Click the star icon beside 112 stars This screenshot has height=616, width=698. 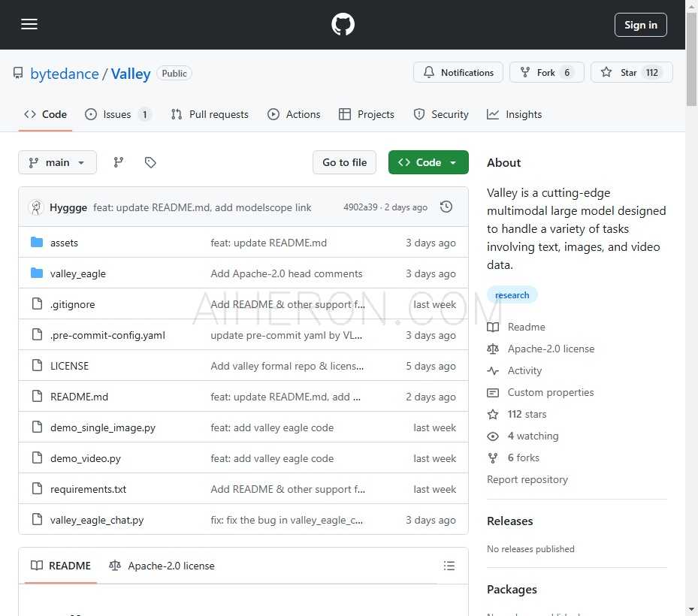coord(493,415)
